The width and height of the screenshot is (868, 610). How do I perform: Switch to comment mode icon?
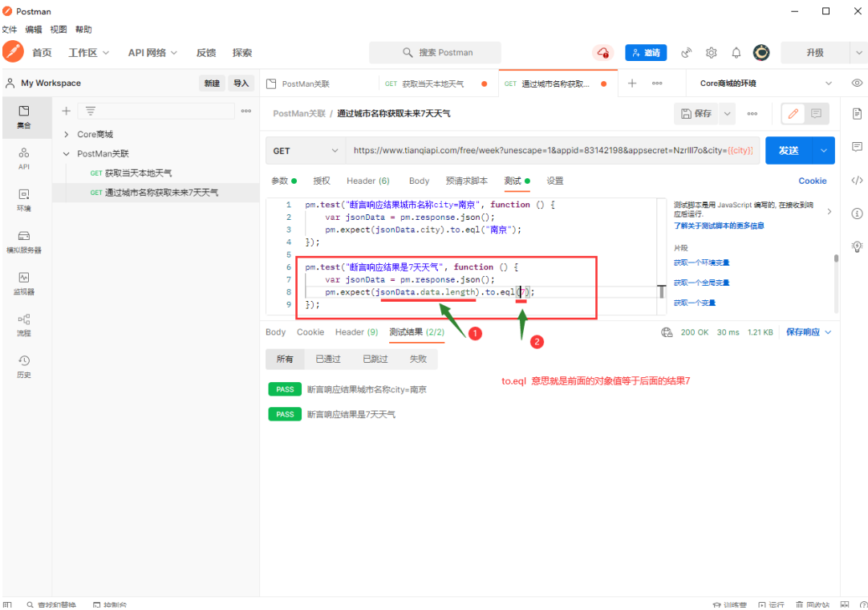point(817,114)
